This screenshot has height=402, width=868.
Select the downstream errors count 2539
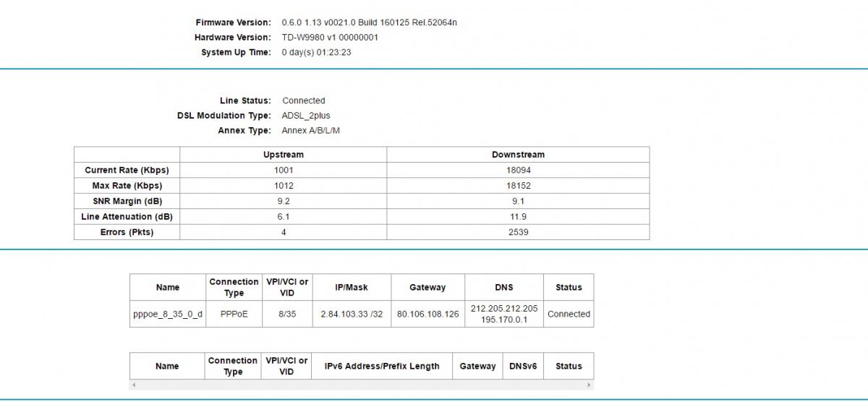coord(518,232)
